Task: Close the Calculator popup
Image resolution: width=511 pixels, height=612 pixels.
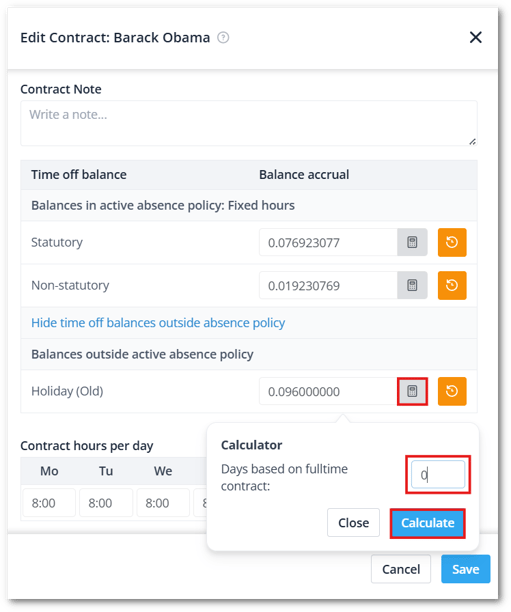Action: 353,523
